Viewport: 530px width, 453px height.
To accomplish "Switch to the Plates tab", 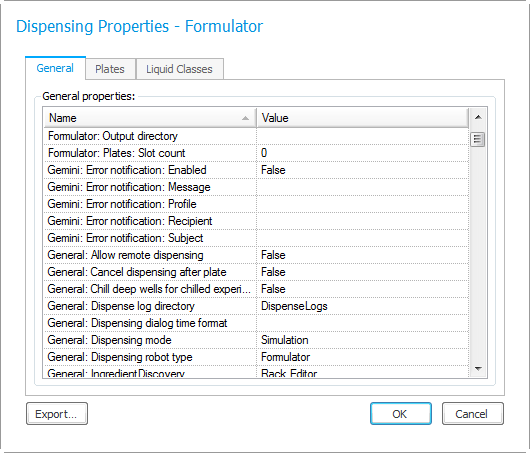I will tap(110, 69).
